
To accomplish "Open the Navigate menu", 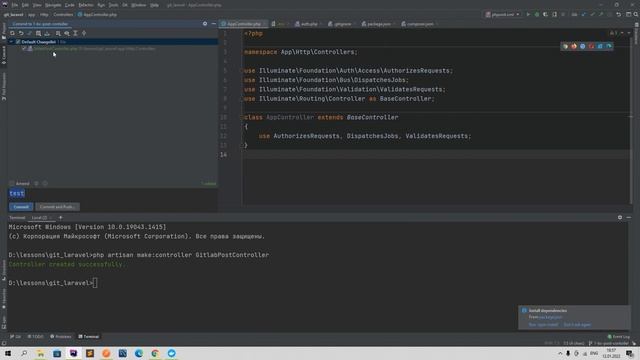I will (x=53, y=5).
